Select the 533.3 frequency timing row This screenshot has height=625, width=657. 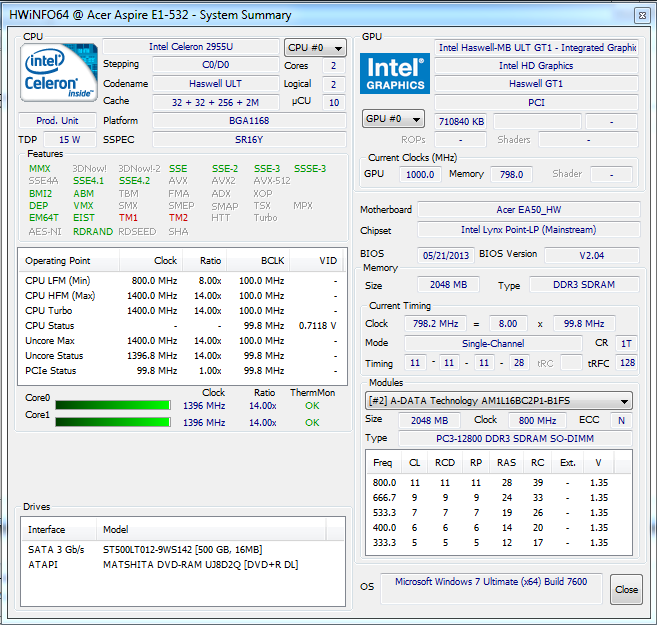coord(499,513)
